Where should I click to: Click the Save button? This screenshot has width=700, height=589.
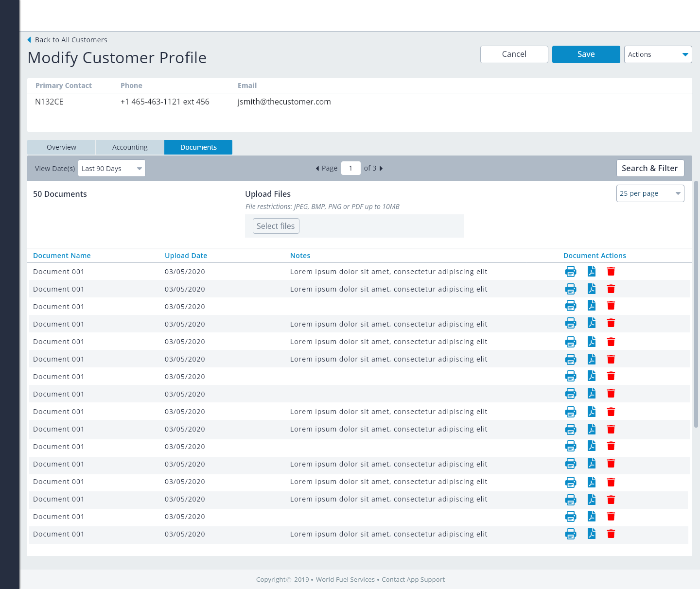click(x=586, y=54)
